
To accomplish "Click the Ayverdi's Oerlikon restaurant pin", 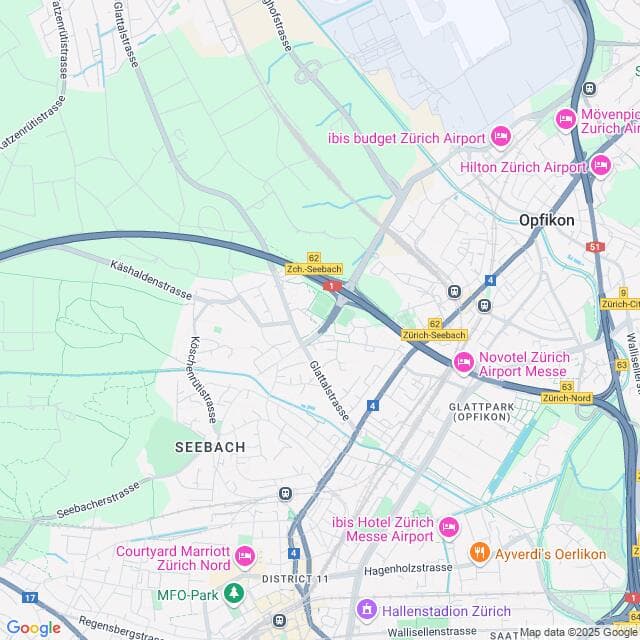I will click(480, 553).
